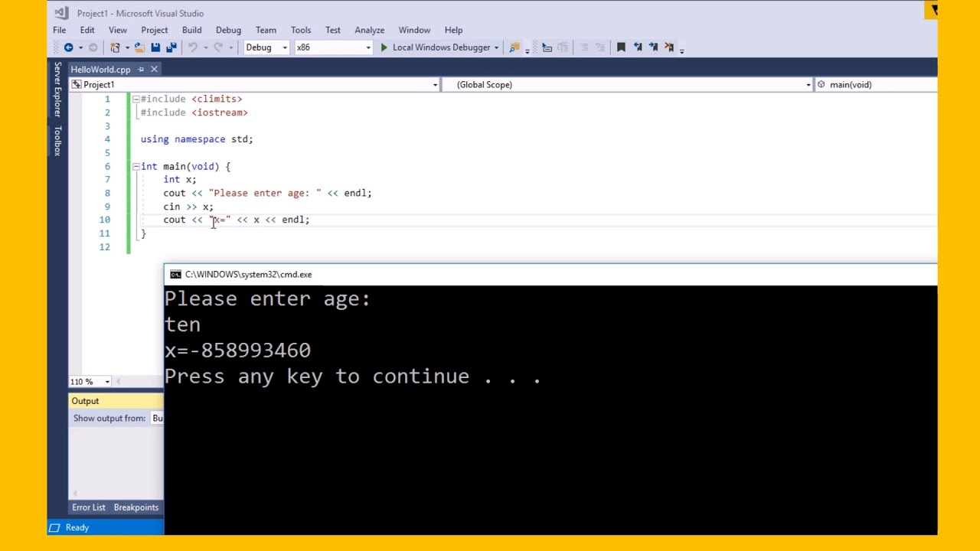Open the debugger target dropdown arrow
The height and width of the screenshot is (551, 980).
[x=496, y=47]
